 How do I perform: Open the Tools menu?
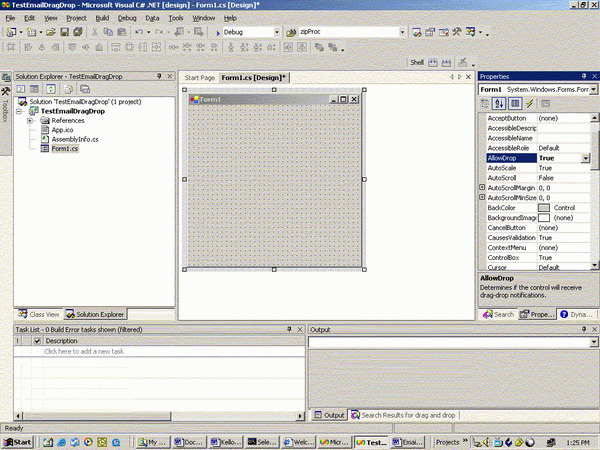[x=176, y=18]
